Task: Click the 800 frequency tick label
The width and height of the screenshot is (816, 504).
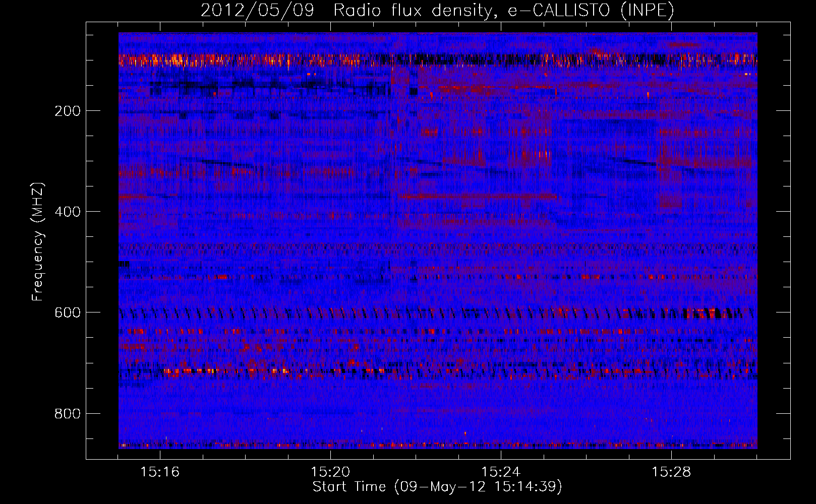Action: [x=68, y=414]
